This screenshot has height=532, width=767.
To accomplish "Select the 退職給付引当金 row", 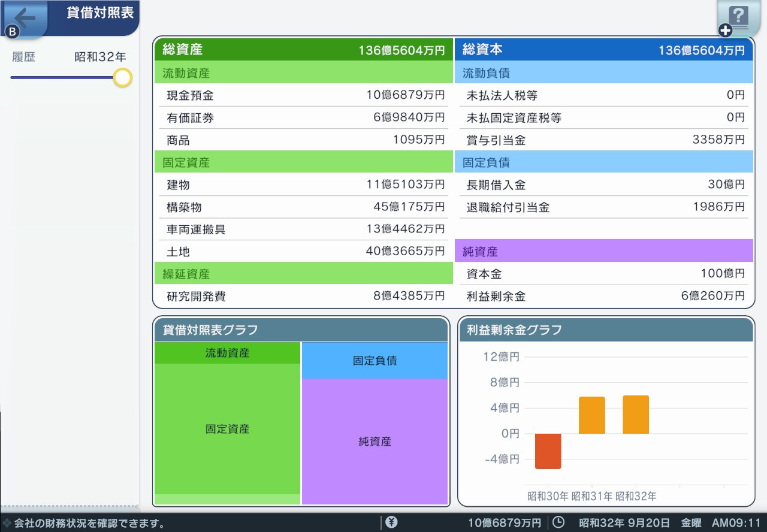I will (x=603, y=207).
